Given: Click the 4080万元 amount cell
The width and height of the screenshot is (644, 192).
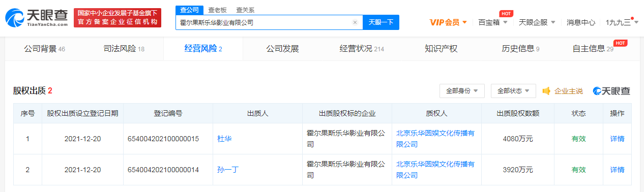Looking at the screenshot, I should (x=518, y=139).
